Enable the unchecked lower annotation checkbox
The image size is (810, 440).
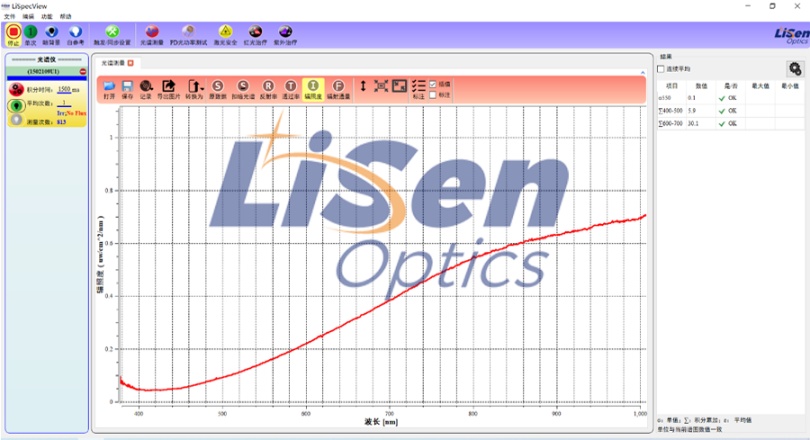(x=433, y=95)
